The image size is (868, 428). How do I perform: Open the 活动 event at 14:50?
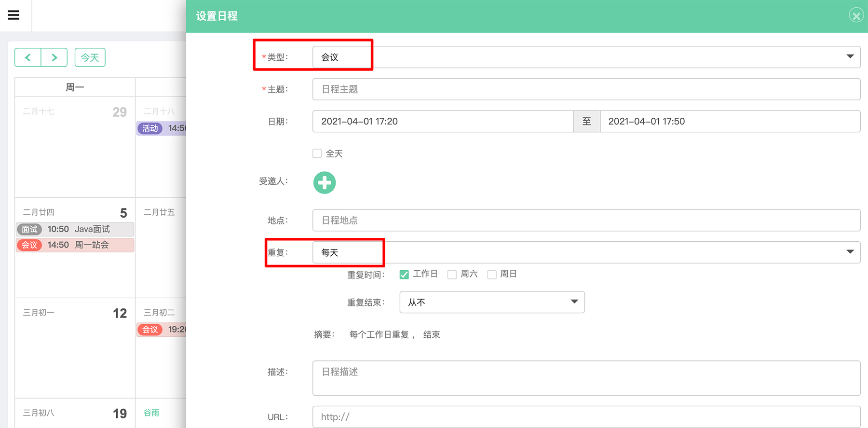click(x=162, y=128)
